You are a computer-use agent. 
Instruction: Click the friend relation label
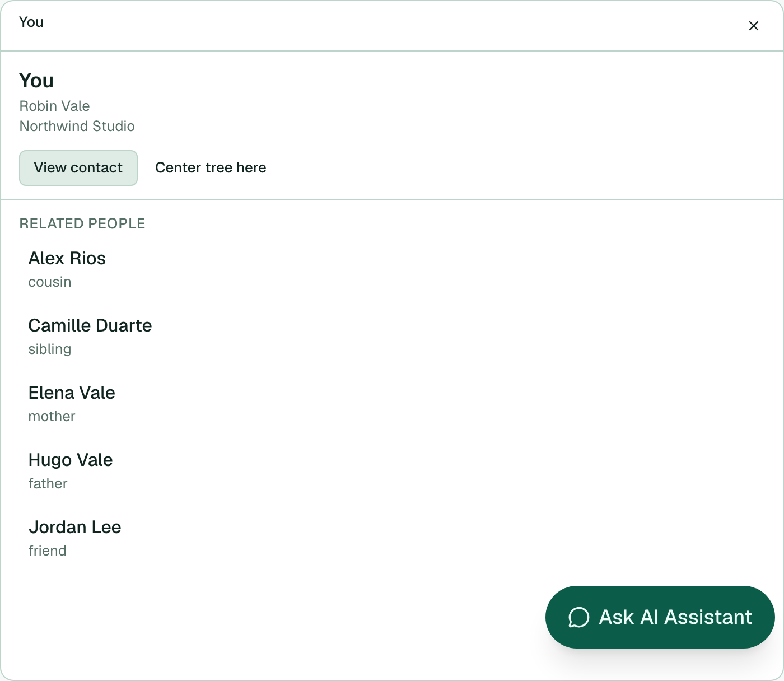[47, 551]
